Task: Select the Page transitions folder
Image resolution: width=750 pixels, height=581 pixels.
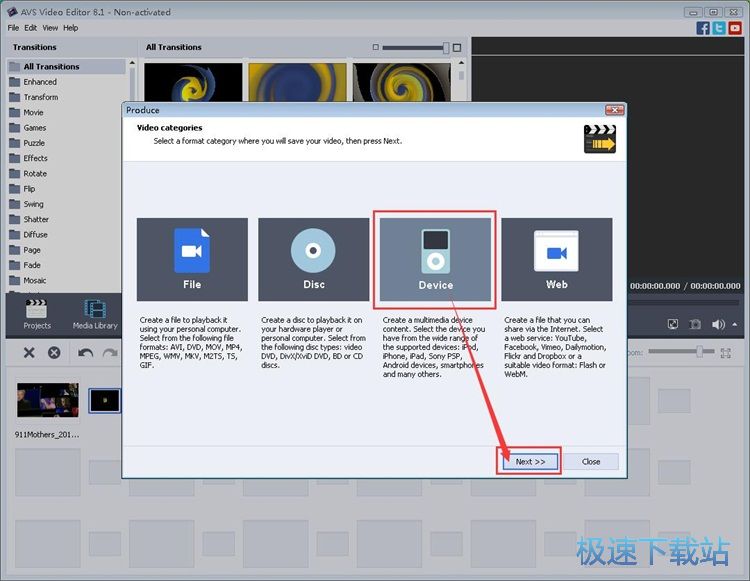Action: (x=32, y=250)
